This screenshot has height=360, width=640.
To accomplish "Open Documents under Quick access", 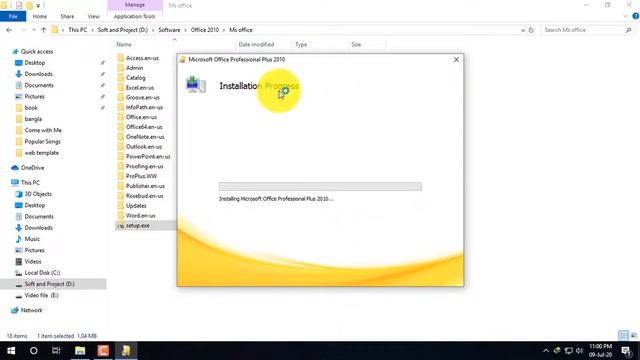I will point(39,85).
